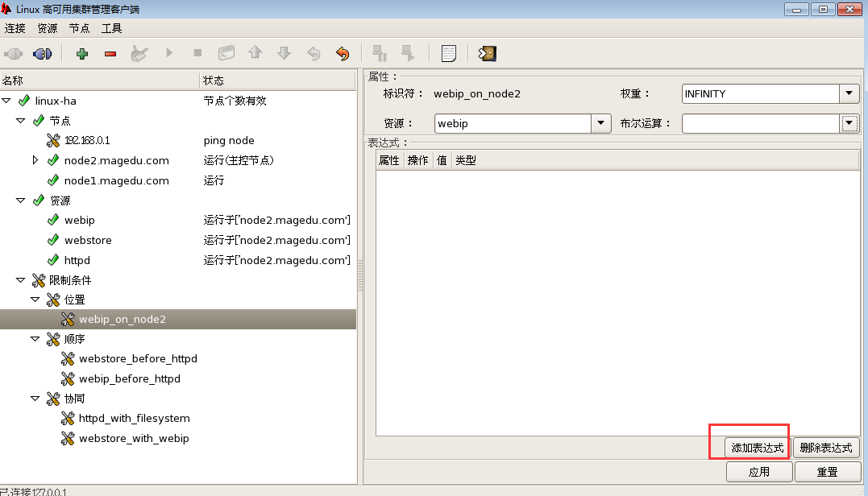868x496 pixels.
Task: Click green check icon beside httpd resource
Action: click(53, 260)
